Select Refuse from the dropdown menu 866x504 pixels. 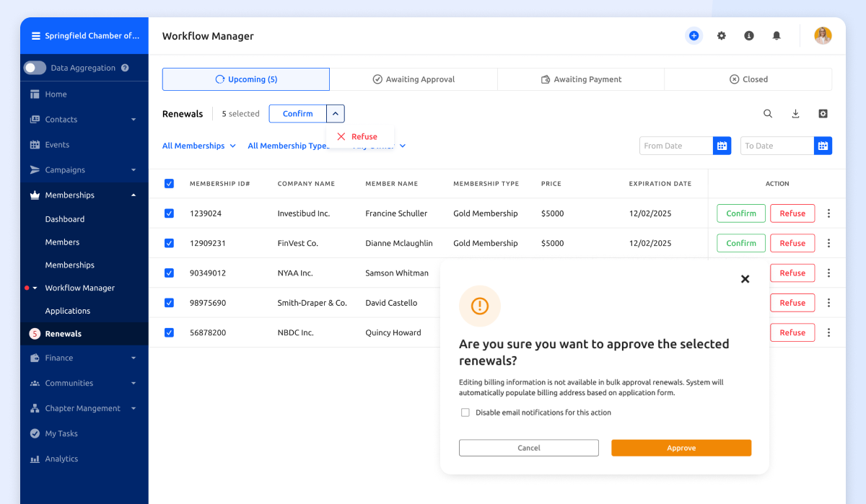point(358,136)
